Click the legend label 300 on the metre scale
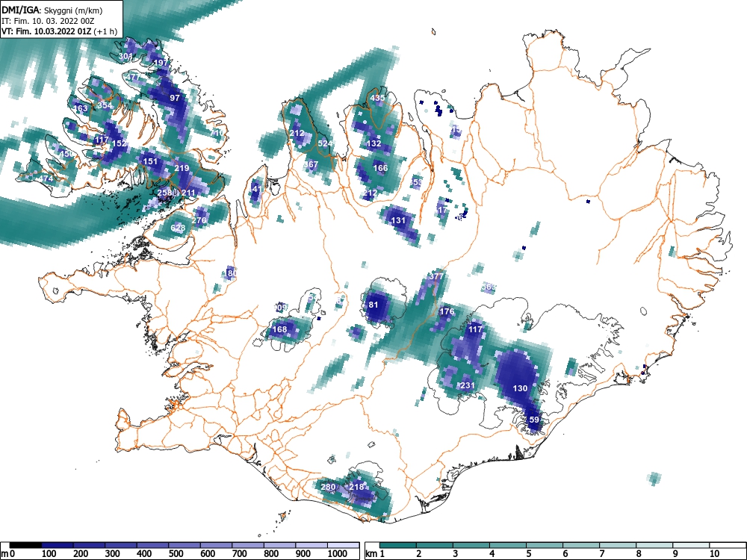This screenshot has height=560, width=747. click(x=113, y=554)
